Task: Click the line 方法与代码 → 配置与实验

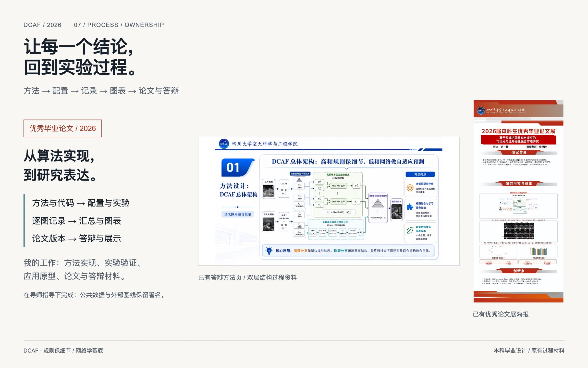Action: click(x=81, y=203)
